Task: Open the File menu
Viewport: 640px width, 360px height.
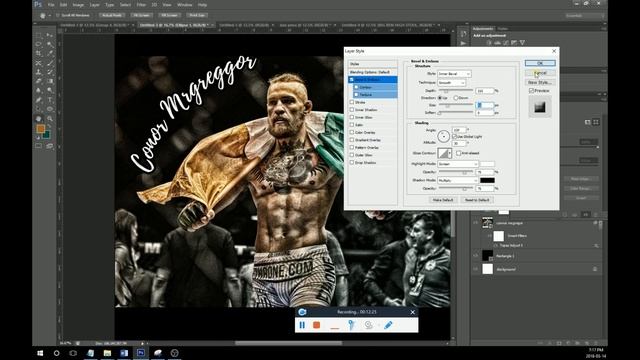Action: [x=51, y=5]
